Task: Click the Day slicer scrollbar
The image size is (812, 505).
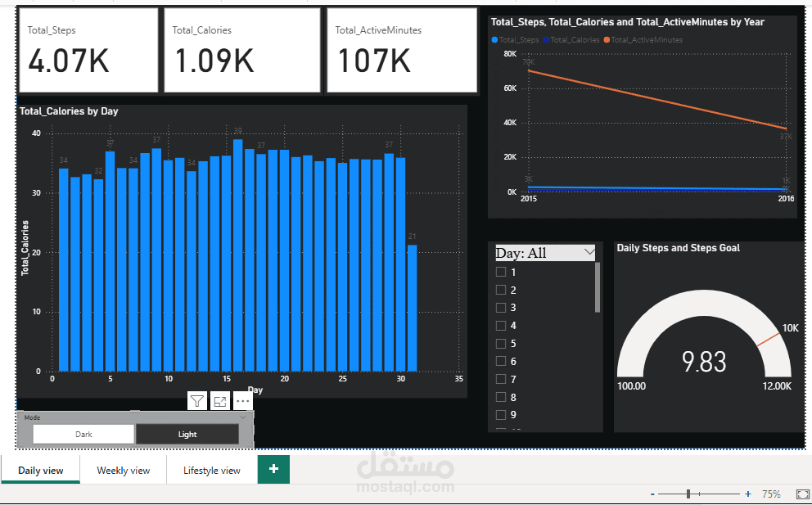Action: 598,287
